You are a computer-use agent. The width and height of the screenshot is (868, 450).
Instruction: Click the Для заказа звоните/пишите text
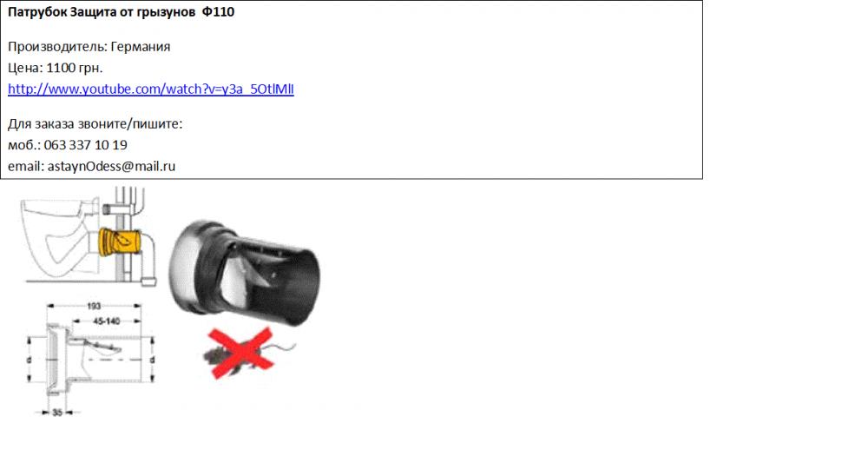click(95, 123)
